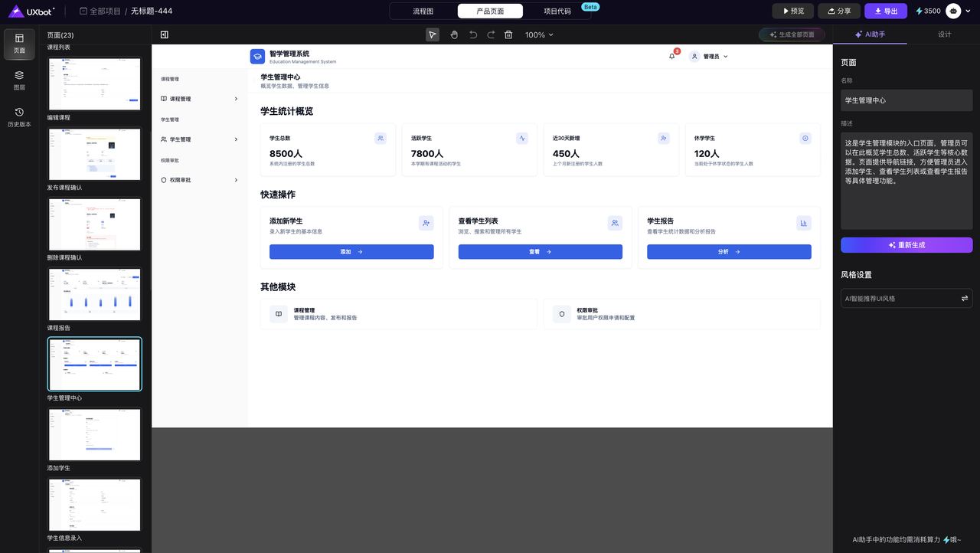Open the 图层 layers sidebar panel
The image size is (980, 553).
19,80
